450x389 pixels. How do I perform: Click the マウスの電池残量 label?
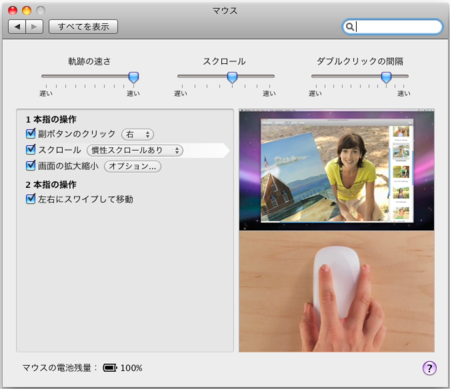(60, 368)
